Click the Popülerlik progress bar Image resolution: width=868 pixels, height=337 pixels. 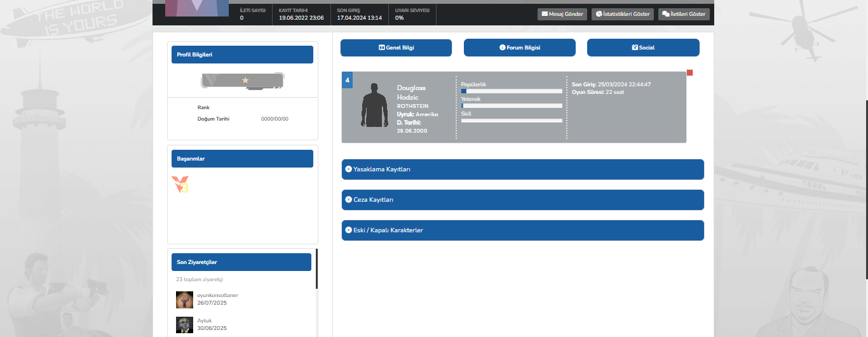512,91
